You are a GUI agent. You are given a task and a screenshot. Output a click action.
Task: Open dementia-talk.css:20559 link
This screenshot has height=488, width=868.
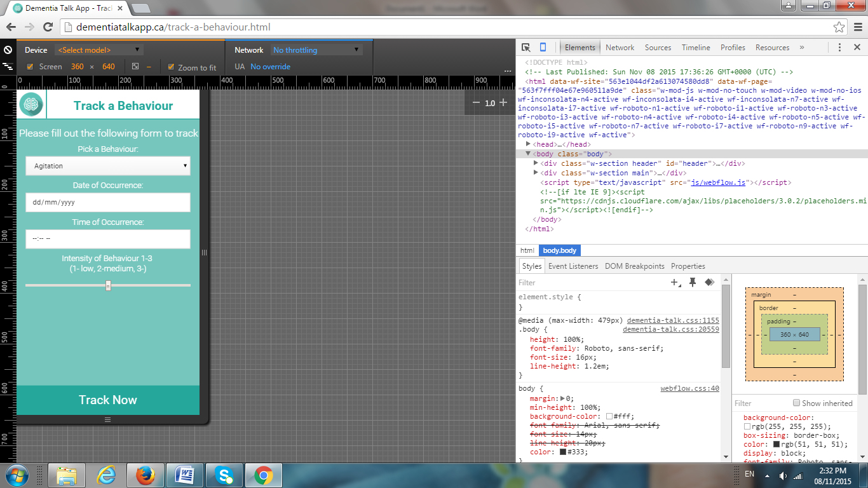pos(671,330)
